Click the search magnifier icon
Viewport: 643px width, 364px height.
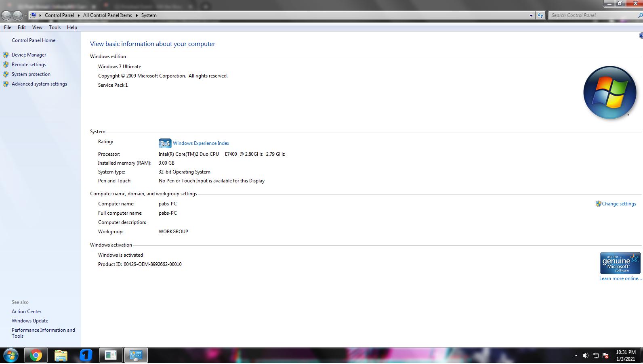pos(640,15)
